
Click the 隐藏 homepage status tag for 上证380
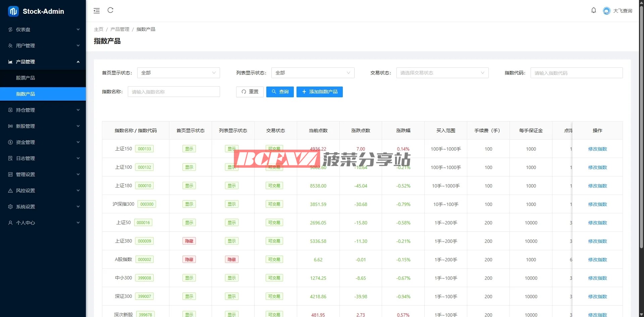[x=189, y=241]
